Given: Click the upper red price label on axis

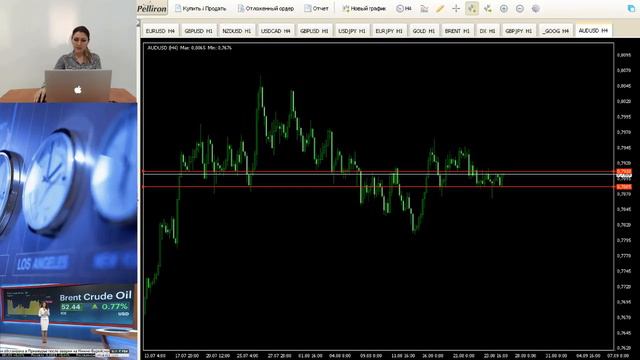Looking at the screenshot, I should point(624,171).
